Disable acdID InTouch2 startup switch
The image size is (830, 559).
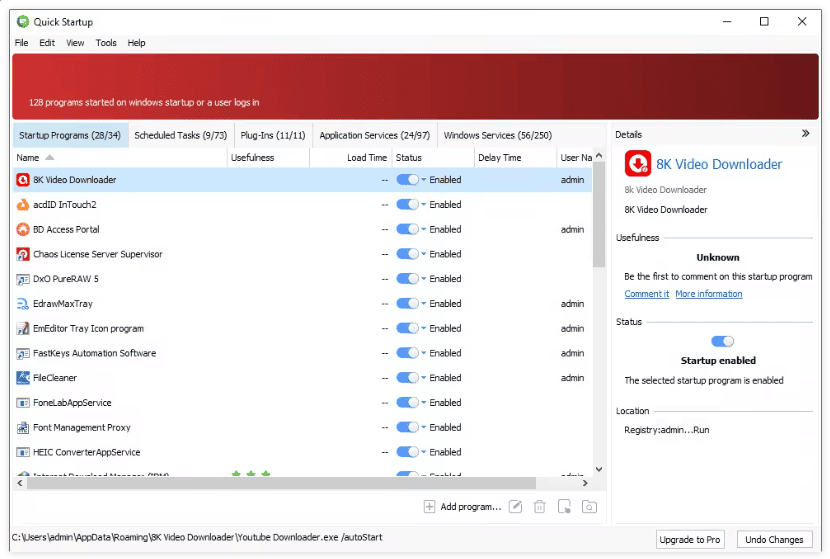[x=407, y=205]
